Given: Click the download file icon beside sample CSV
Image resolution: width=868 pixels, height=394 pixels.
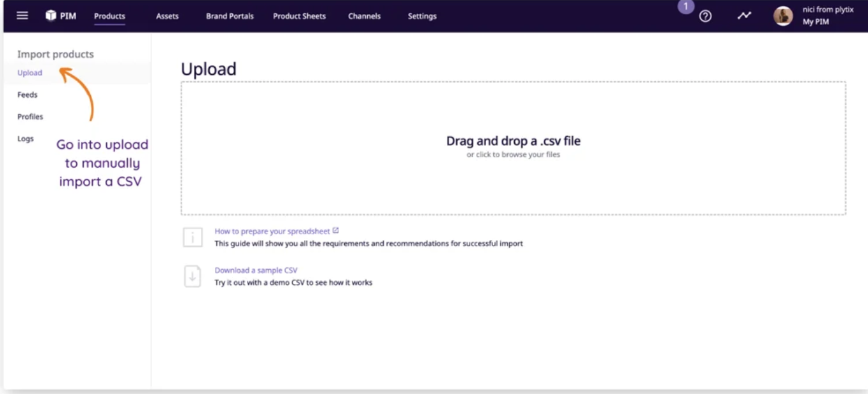Looking at the screenshot, I should [x=193, y=276].
